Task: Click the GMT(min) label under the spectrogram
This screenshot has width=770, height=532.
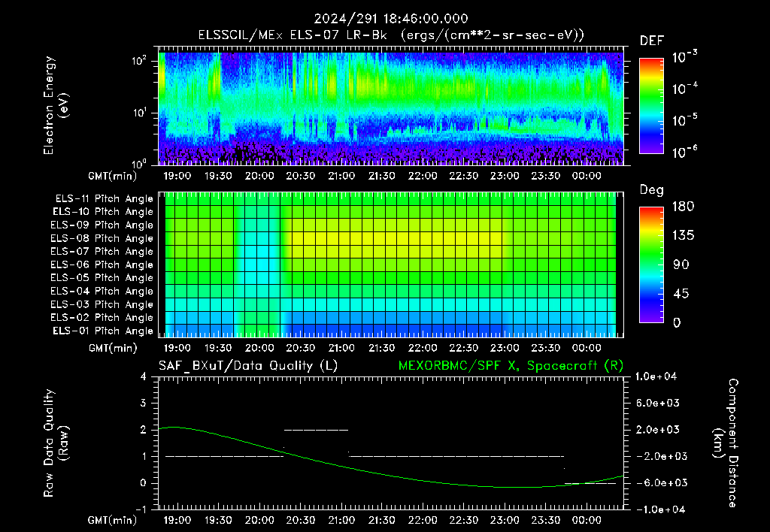Action: point(113,176)
